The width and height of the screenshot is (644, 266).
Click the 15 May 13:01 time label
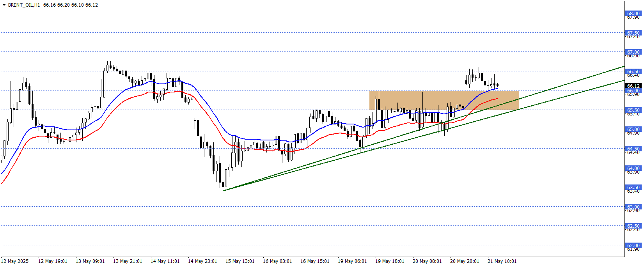tap(240, 261)
